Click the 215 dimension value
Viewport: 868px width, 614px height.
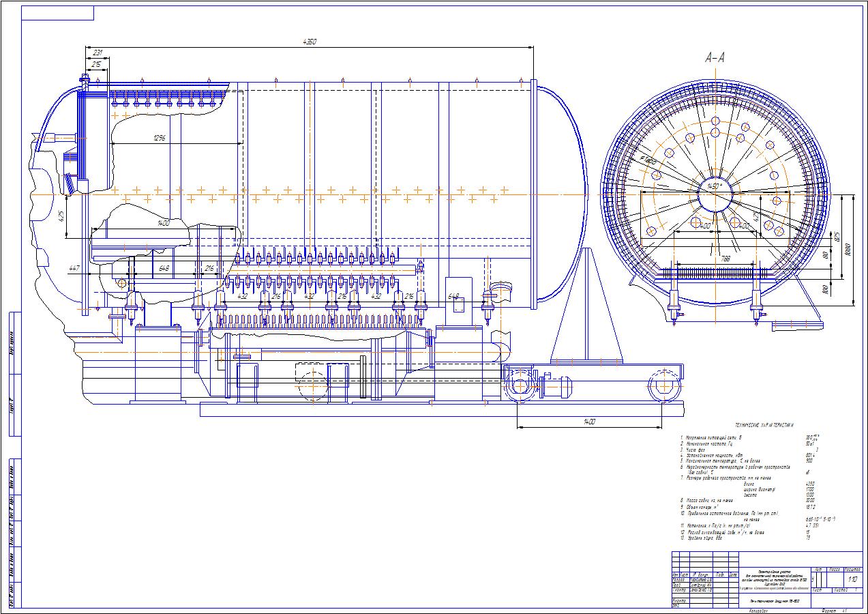[x=98, y=64]
